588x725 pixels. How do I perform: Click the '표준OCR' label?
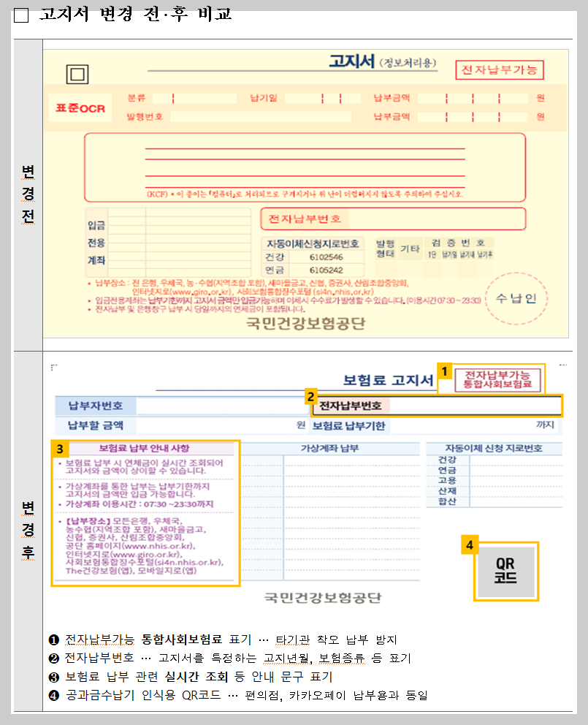coord(80,108)
